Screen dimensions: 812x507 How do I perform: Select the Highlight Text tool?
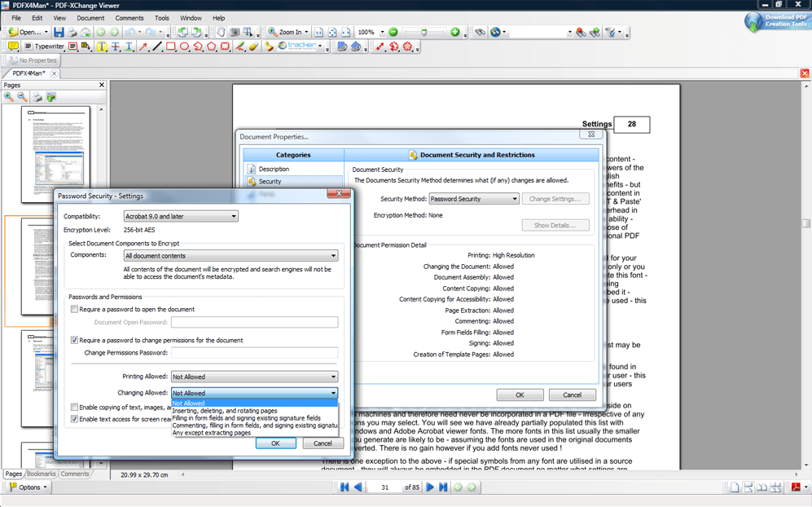pos(100,46)
